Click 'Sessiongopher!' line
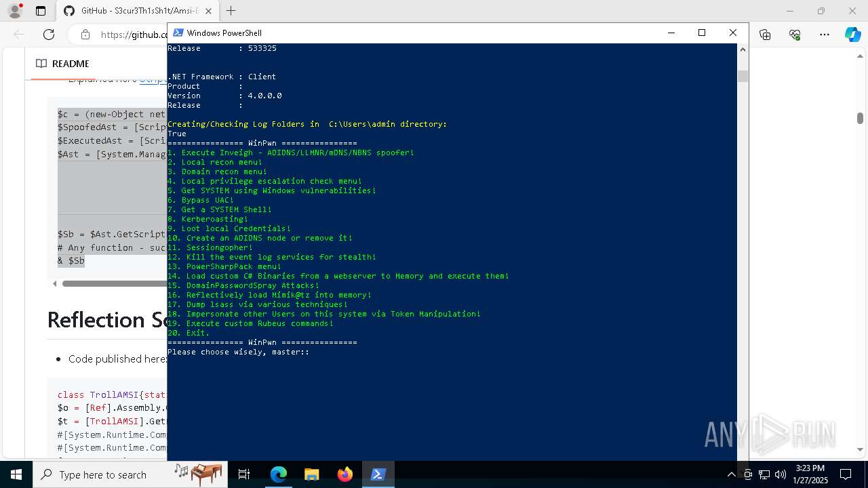Screen dimensions: 868x488 click(210, 247)
